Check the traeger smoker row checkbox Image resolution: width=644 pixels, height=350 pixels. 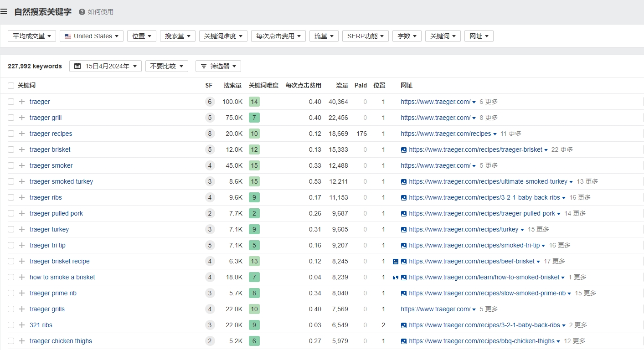click(x=11, y=165)
